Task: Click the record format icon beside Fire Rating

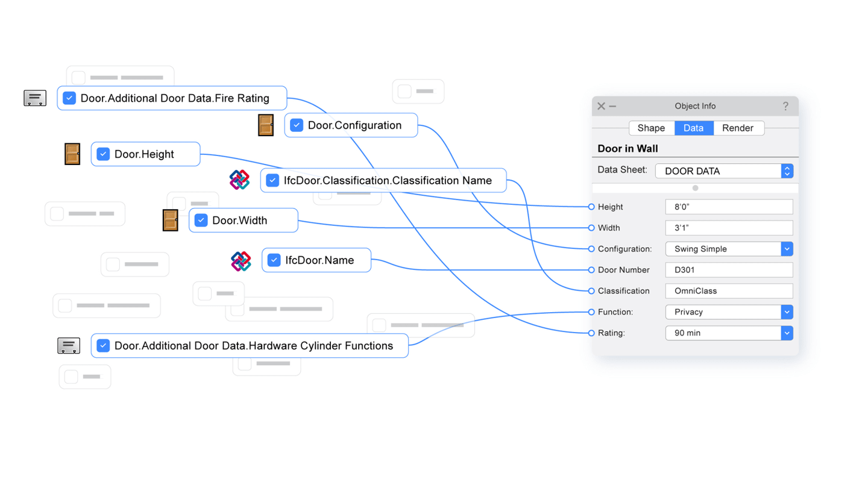Action: [x=35, y=98]
